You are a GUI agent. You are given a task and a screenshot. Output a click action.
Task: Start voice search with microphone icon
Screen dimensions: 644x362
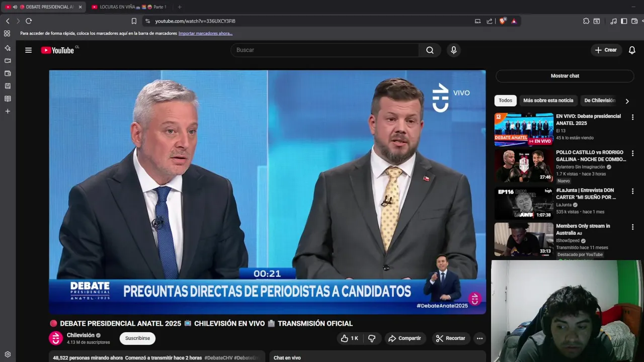(453, 50)
